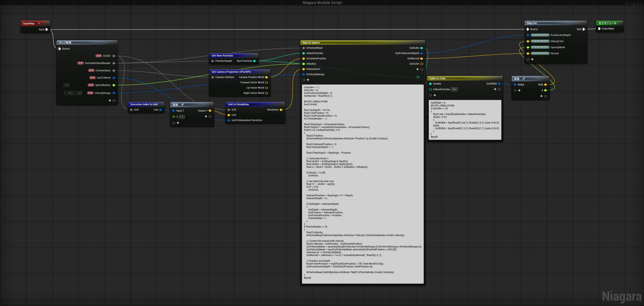The image size is (644, 306).
Task: Add an output pin to マップ取得 node
Action: [110, 101]
